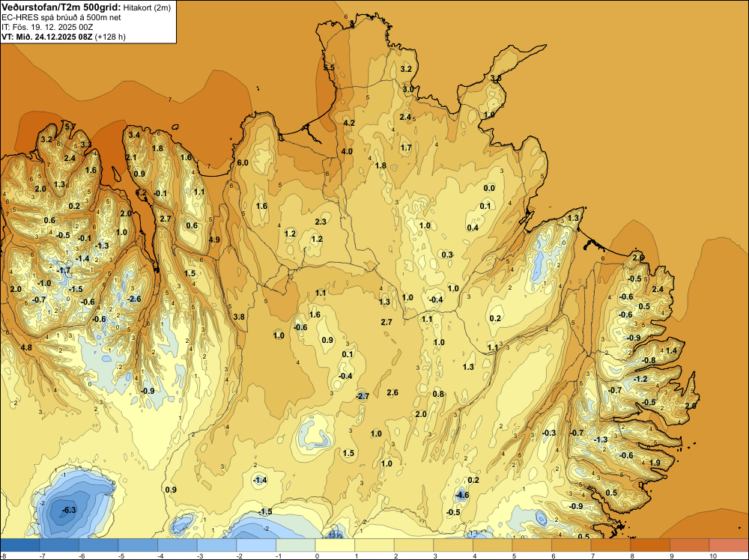Image resolution: width=749 pixels, height=560 pixels.
Task: Click the "-1.7" temperature value
Action: pos(64,271)
